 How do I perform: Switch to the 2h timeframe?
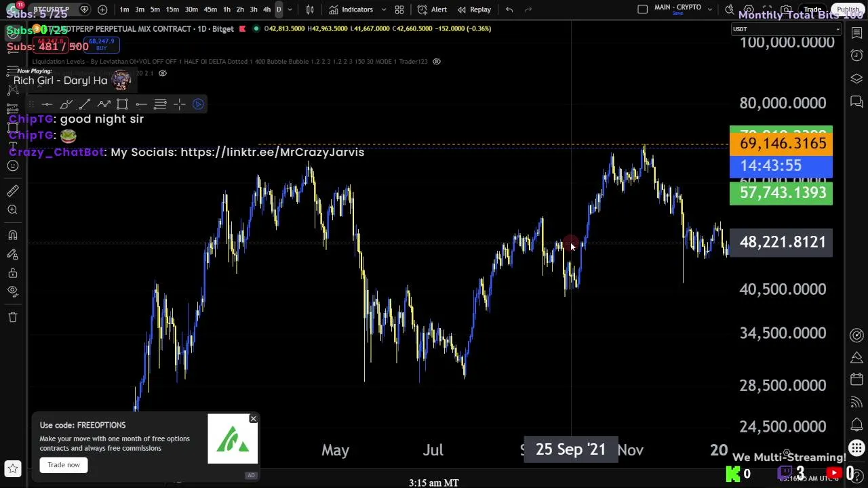pos(240,9)
